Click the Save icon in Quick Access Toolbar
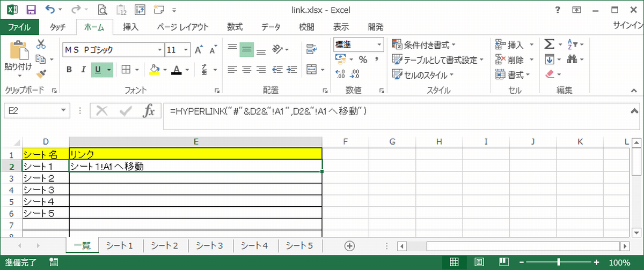Screen dimensions: 644x270 pos(31,9)
